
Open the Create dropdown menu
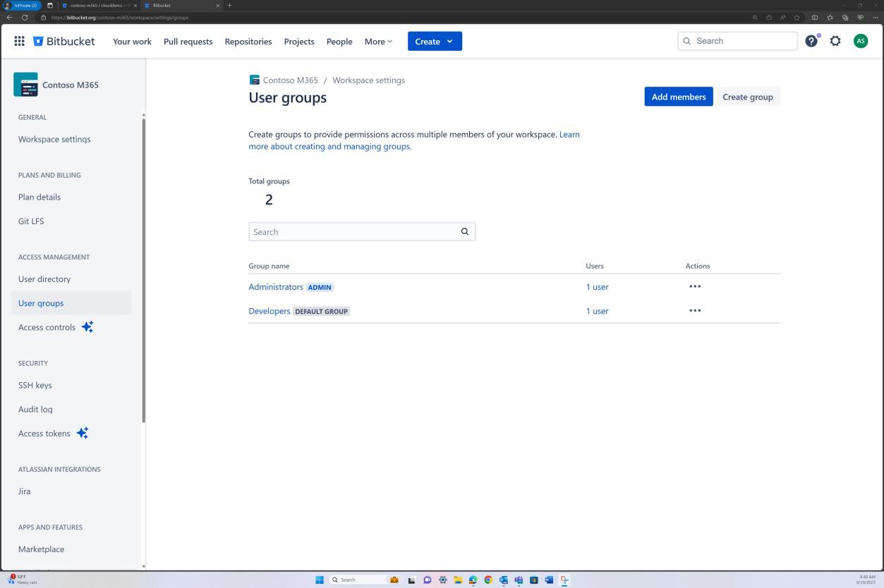point(434,41)
